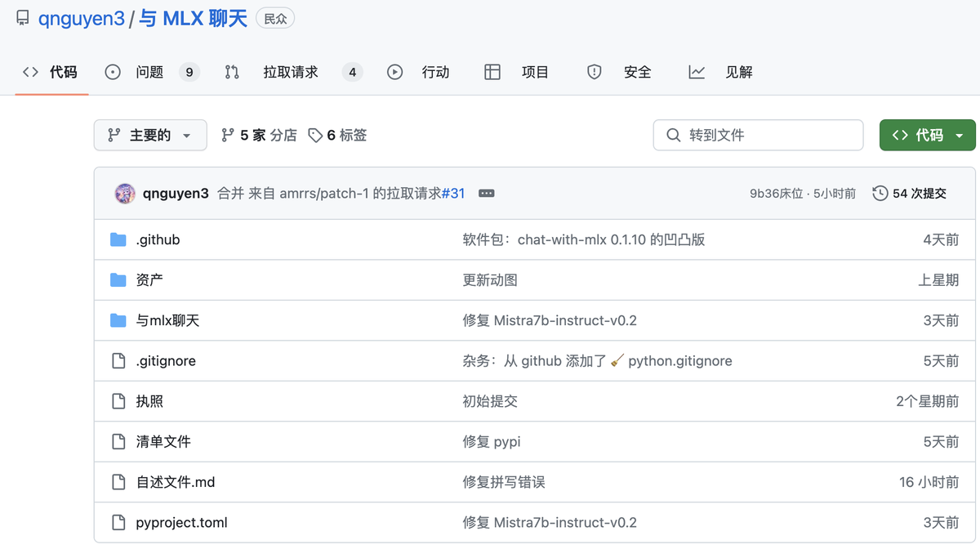View the 6 标签 tags link
Image resolution: width=980 pixels, height=549 pixels.
(337, 135)
